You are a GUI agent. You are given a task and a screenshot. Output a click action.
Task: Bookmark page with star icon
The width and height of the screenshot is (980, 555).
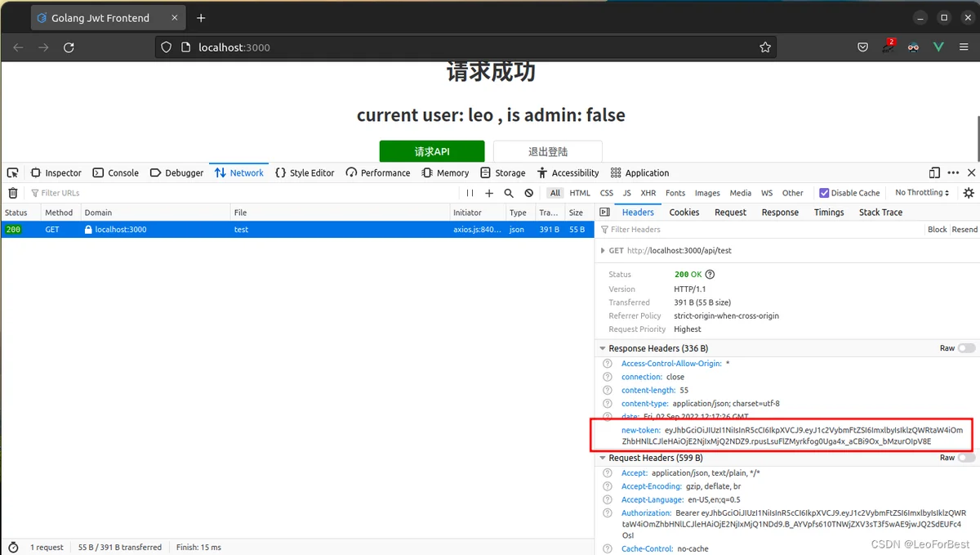tap(765, 47)
